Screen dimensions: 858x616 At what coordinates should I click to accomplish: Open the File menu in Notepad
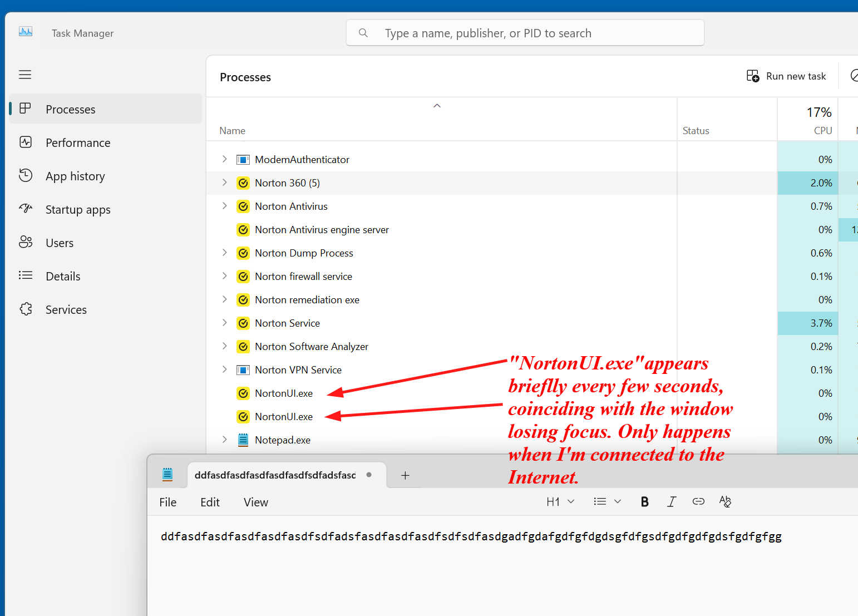tap(167, 502)
